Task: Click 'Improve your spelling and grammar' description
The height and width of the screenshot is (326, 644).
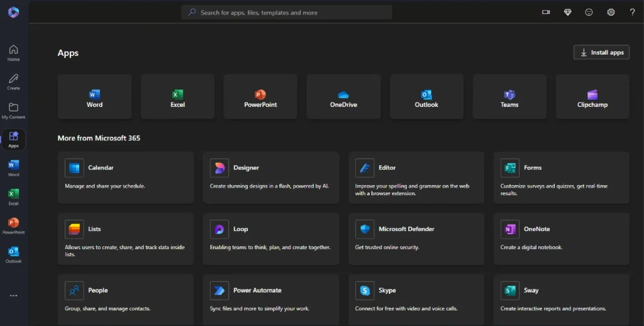Action: point(412,189)
